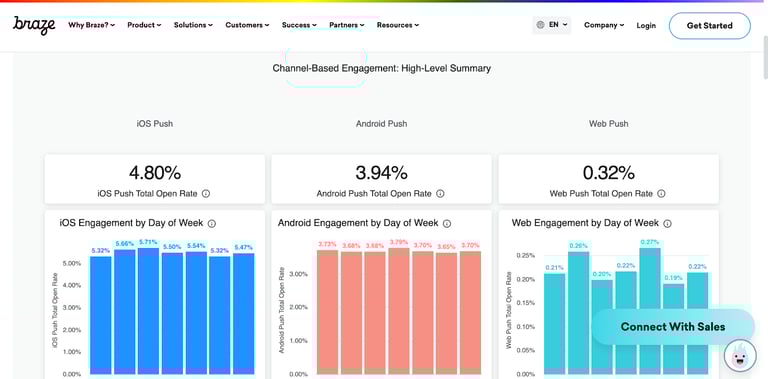Click the 4.80% iOS open rate value

(155, 173)
